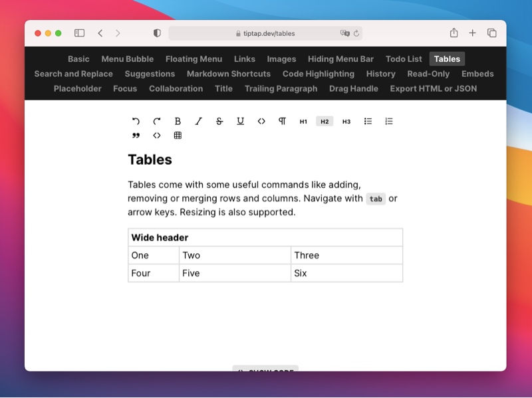This screenshot has width=532, height=398.
Task: Apply strikethrough formatting icon
Action: click(219, 121)
